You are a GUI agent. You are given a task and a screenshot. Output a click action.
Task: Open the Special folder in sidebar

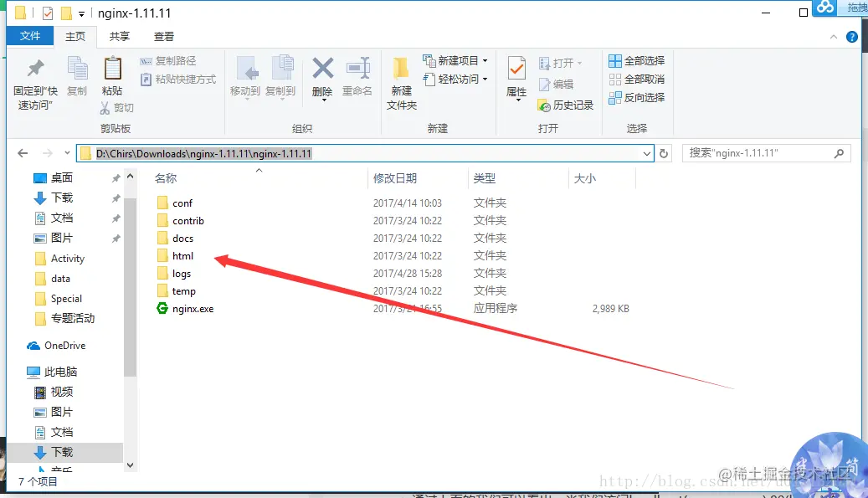(58, 299)
